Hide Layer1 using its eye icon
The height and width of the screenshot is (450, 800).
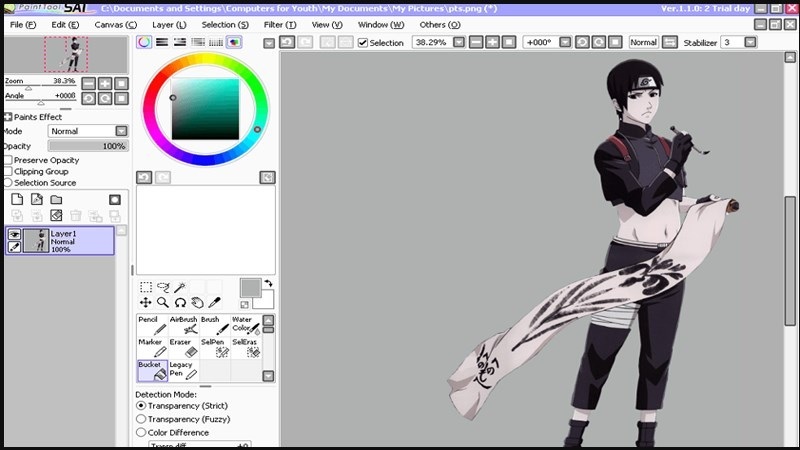point(14,234)
